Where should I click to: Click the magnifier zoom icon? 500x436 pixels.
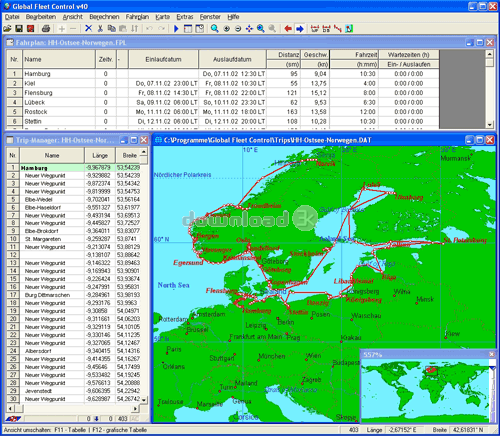215,29
